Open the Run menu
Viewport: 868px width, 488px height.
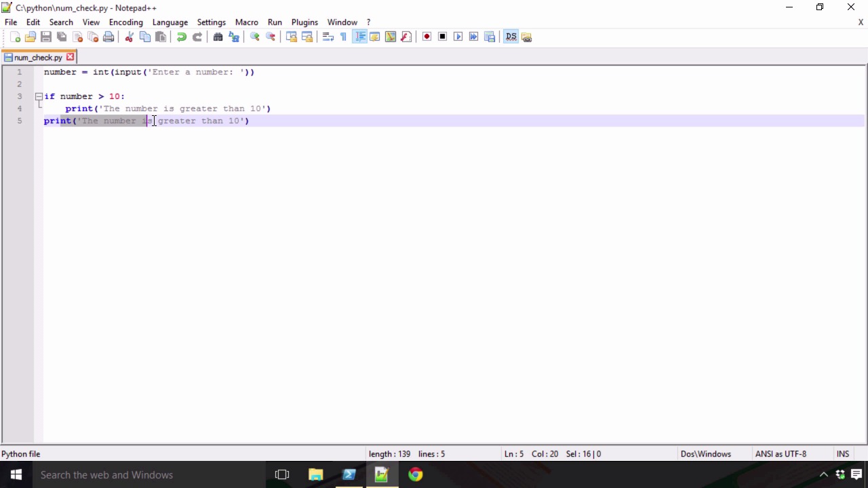275,22
